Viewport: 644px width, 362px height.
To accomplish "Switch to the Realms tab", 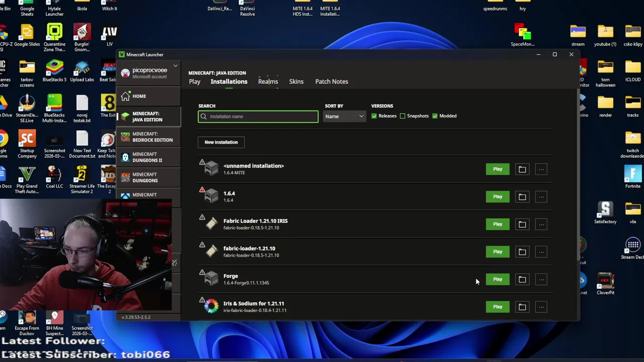I will [268, 81].
